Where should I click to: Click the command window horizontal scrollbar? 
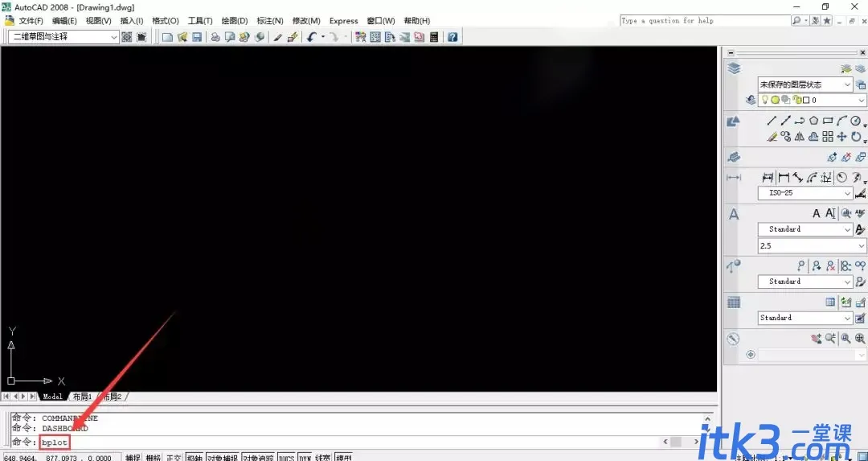point(682,442)
